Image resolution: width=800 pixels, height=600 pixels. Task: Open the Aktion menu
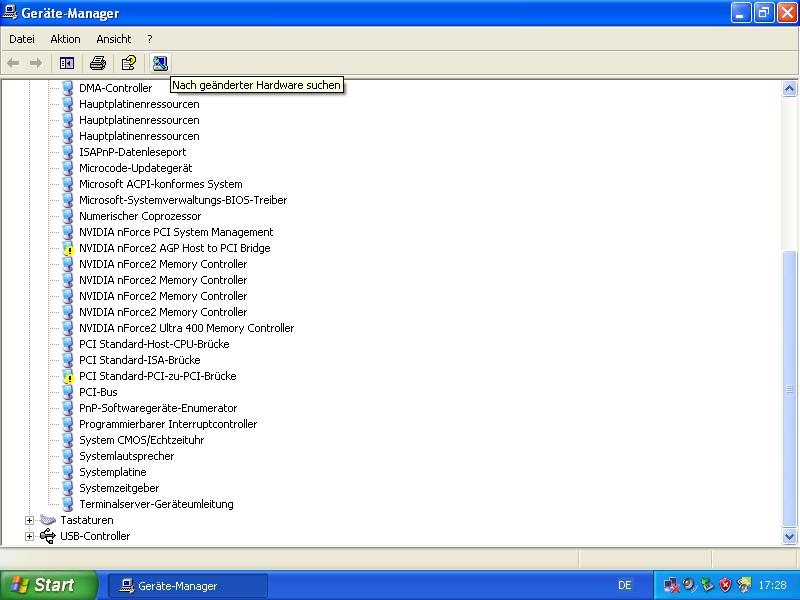click(x=65, y=39)
